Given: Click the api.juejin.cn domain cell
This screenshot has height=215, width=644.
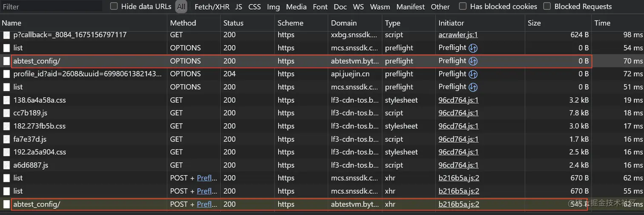Looking at the screenshot, I should coord(350,74).
